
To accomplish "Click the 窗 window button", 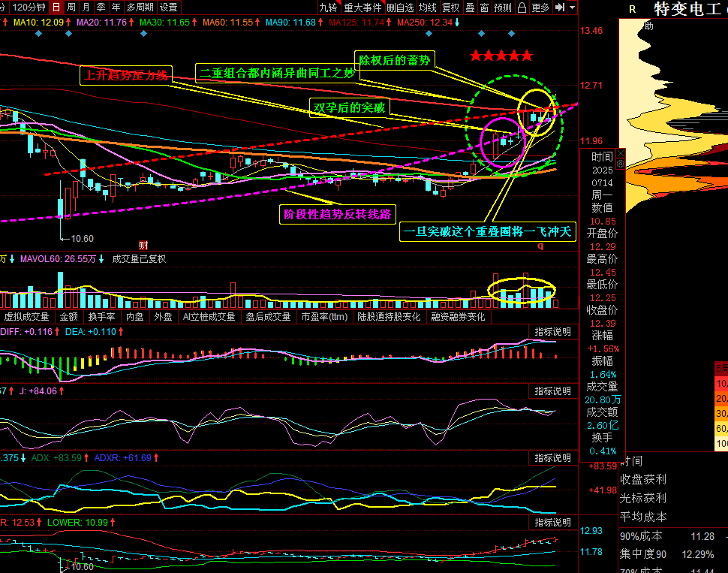I will click(485, 8).
